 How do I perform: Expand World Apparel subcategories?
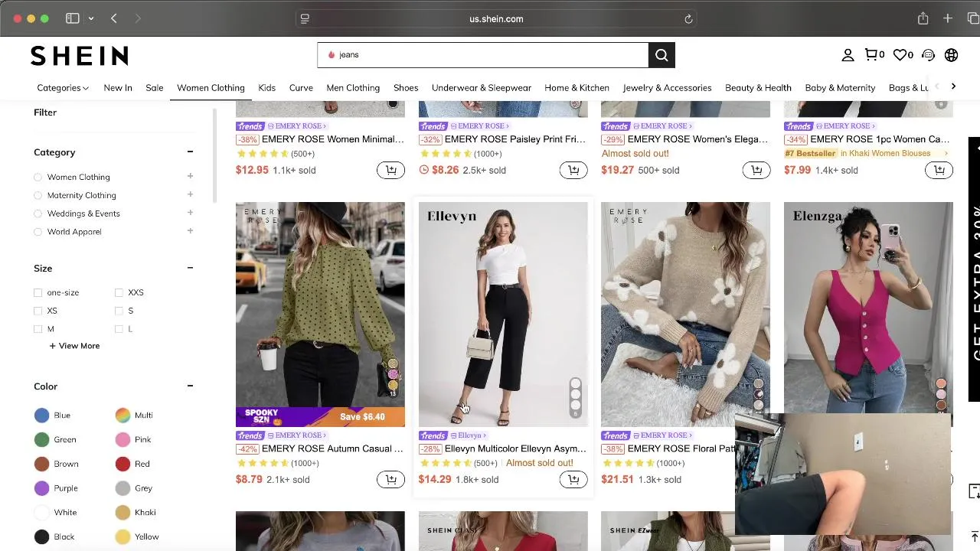(x=190, y=231)
